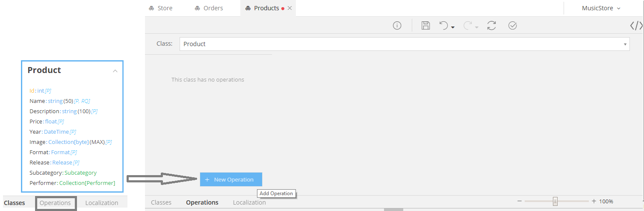
Task: Click the plus icon to zoom in
Action: (594, 201)
